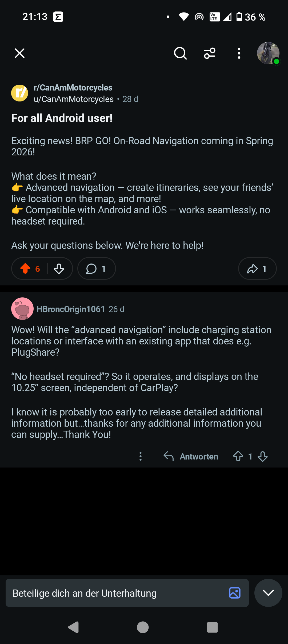Open u/CanAmMotorcycles user profile
288x644 pixels.
tap(74, 99)
